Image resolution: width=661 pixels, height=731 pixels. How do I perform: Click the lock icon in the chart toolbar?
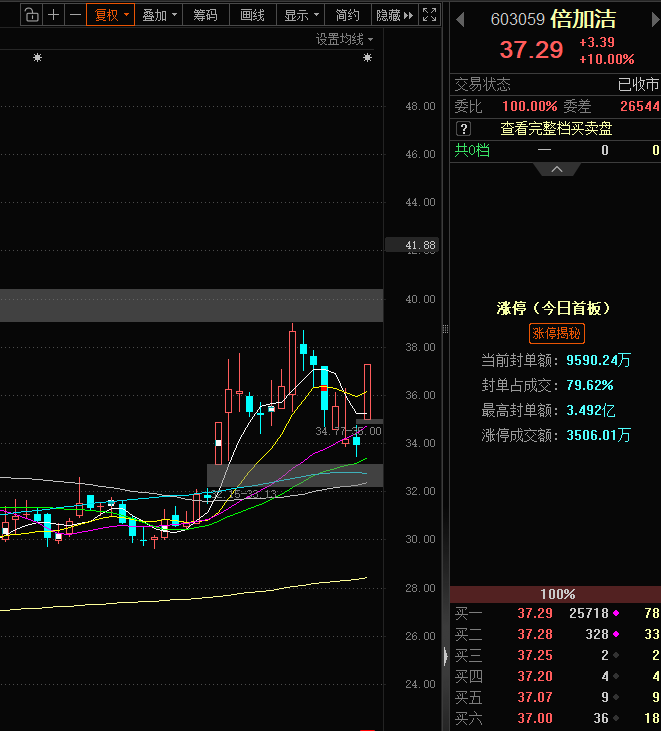point(32,15)
